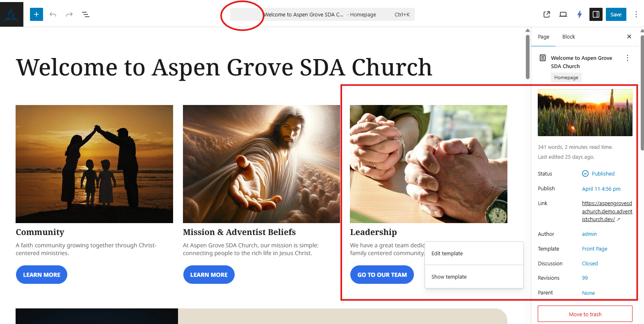Click the site logo icon to view pages
Image resolution: width=644 pixels, height=324 pixels.
[x=11, y=14]
